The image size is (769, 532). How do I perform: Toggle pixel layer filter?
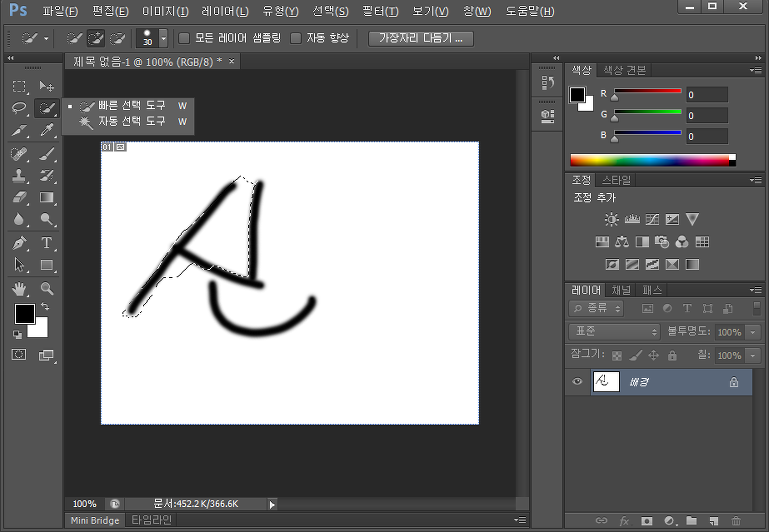click(647, 308)
